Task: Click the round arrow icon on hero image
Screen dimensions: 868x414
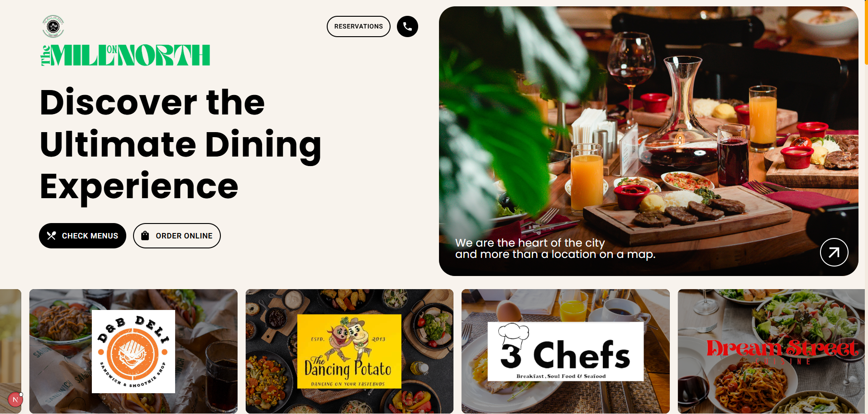Action: (x=834, y=252)
